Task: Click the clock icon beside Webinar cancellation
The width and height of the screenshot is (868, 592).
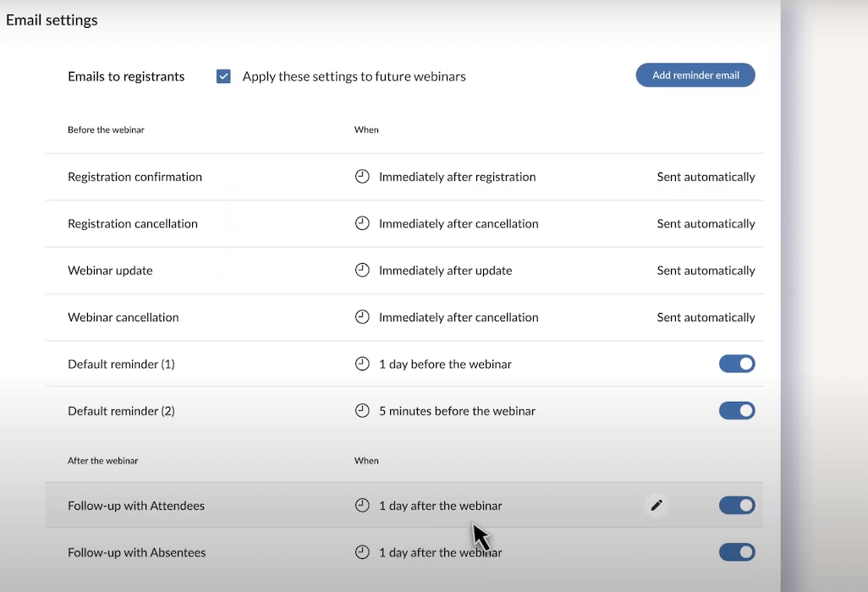Action: tap(362, 317)
